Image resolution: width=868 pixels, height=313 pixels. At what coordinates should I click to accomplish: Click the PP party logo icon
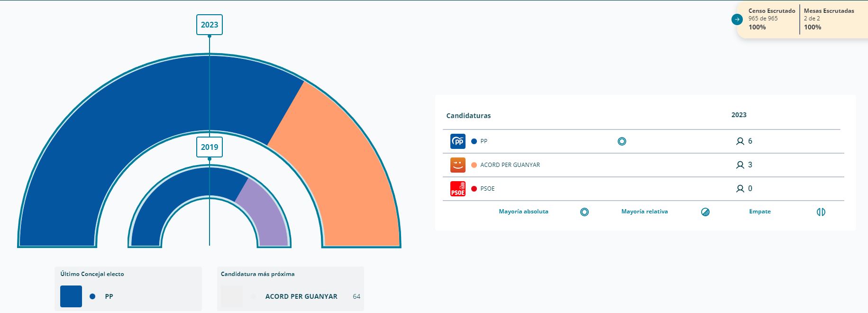pyautogui.click(x=457, y=141)
